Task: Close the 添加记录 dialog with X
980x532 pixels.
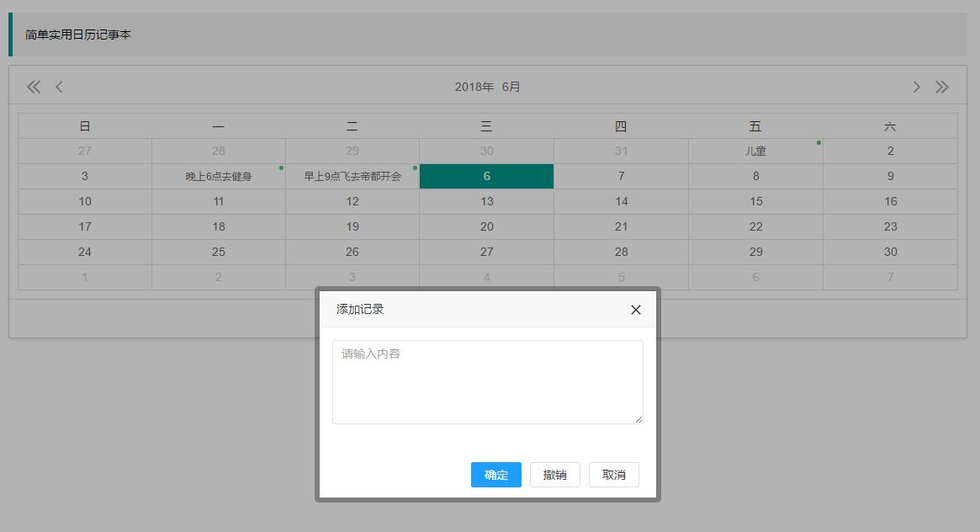Action: pyautogui.click(x=636, y=310)
